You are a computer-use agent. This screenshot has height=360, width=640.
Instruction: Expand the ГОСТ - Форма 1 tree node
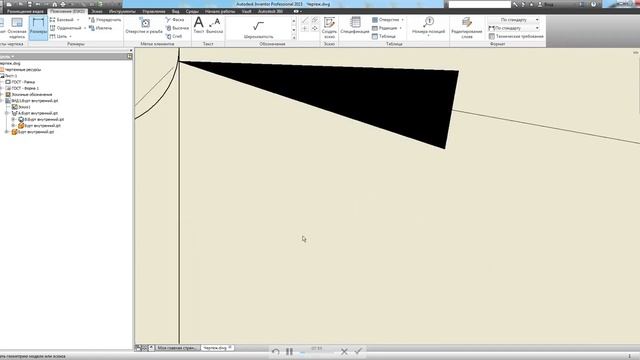2,88
